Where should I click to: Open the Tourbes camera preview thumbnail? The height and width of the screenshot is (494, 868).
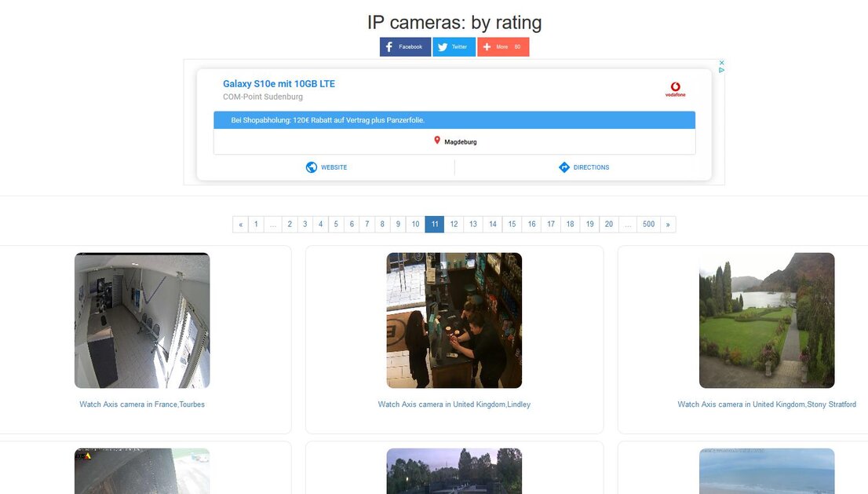coord(142,319)
